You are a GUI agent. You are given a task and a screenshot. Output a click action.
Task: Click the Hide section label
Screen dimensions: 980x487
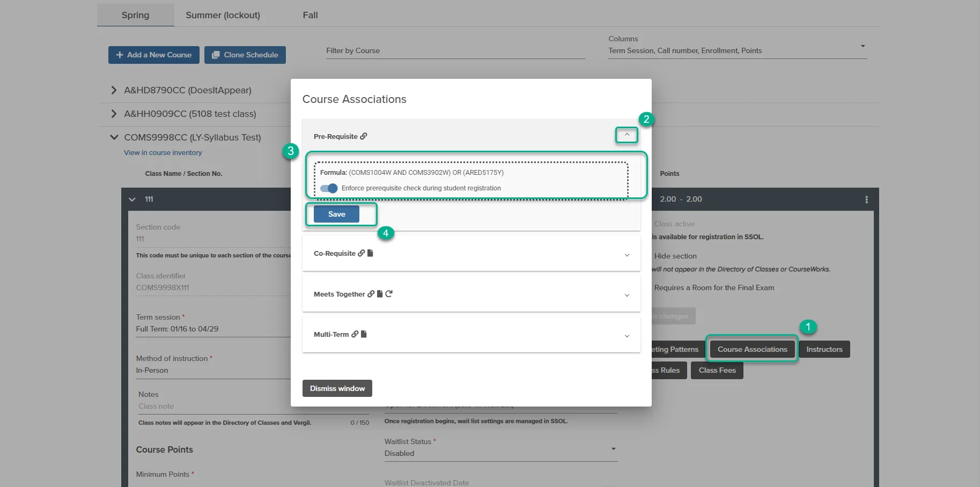click(x=675, y=256)
